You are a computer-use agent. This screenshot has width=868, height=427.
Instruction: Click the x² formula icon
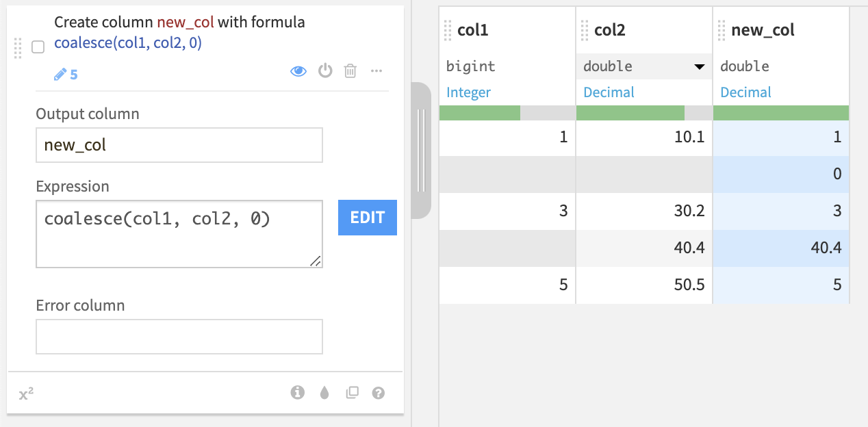click(26, 393)
